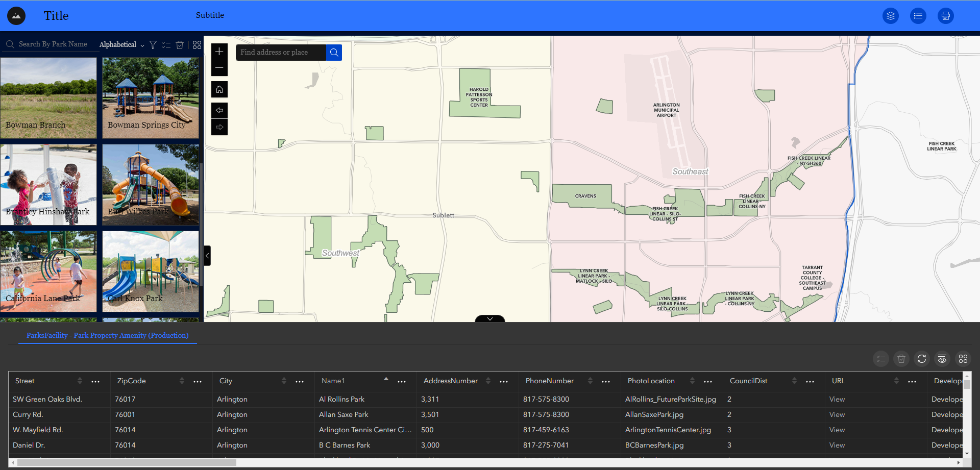Collapse the left gallery panel via side chevron
The image size is (980, 470).
[x=207, y=255]
